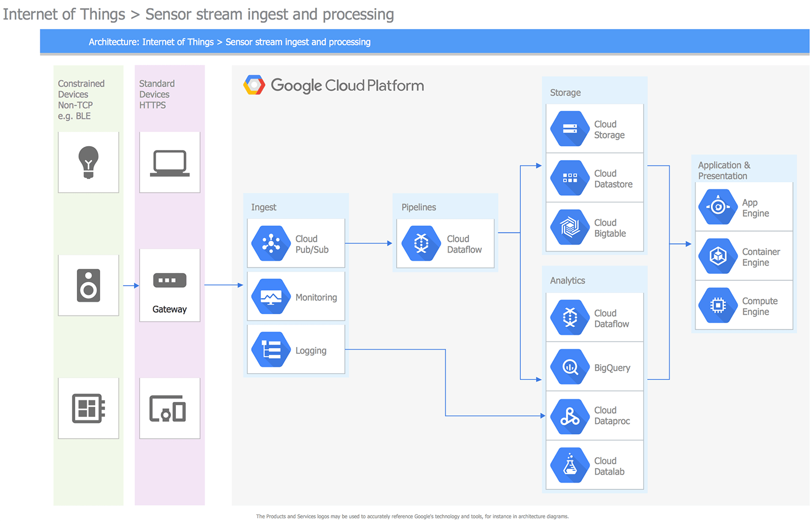Click the Cloud Datastore icon
Screen dimensions: 812x521
tap(569, 177)
